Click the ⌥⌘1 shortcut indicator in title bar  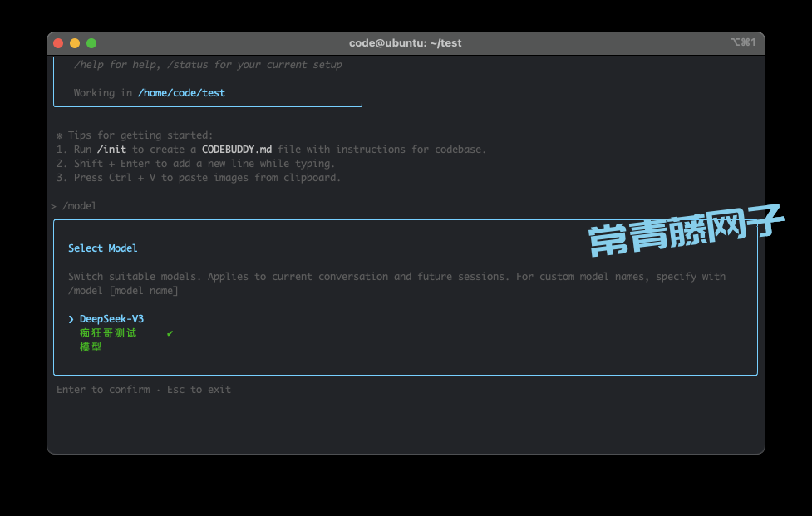pyautogui.click(x=742, y=42)
